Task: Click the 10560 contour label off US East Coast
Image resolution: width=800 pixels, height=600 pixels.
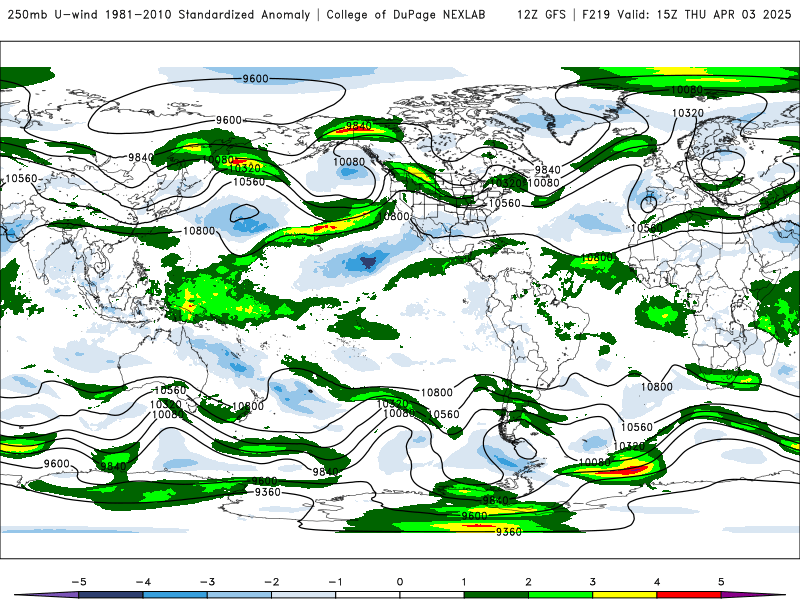Action: coord(505,203)
